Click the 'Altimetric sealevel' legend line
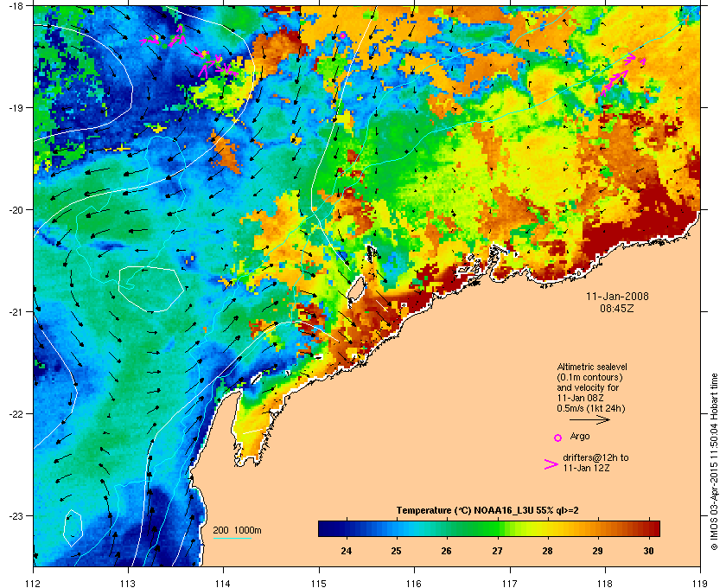 (x=592, y=367)
